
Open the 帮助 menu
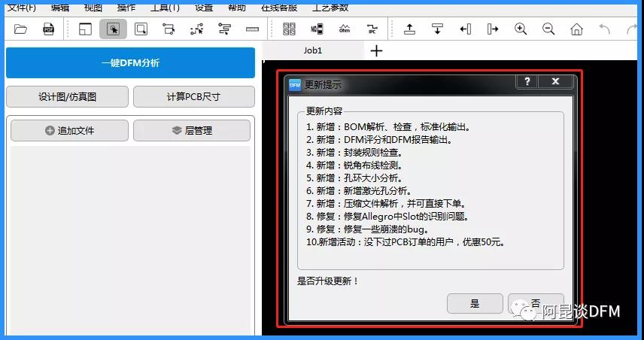pos(236,8)
